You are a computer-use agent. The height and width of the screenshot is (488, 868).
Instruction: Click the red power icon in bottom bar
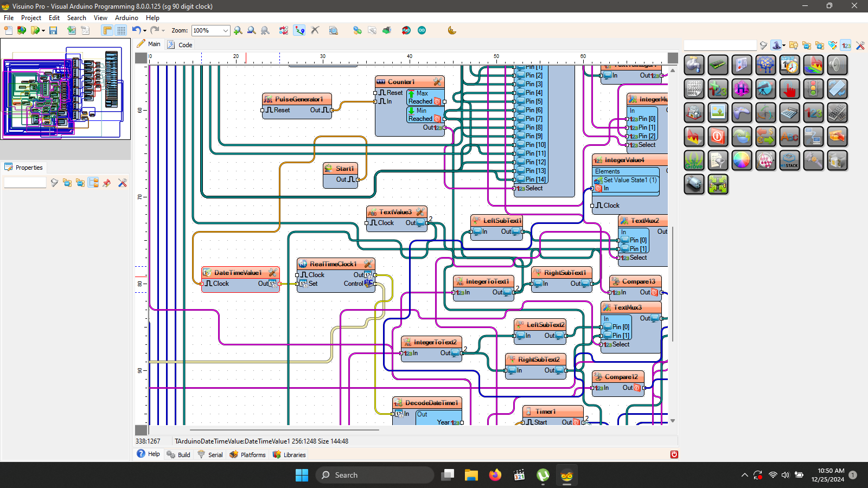674,454
